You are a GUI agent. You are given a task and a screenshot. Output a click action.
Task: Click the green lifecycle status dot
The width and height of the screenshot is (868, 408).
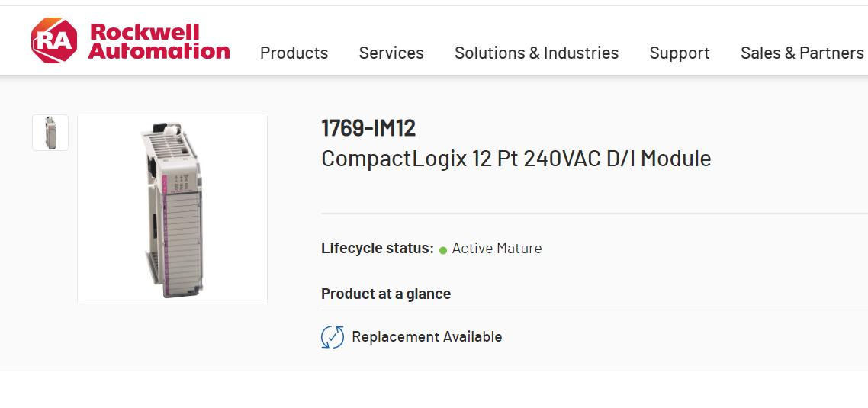[443, 249]
